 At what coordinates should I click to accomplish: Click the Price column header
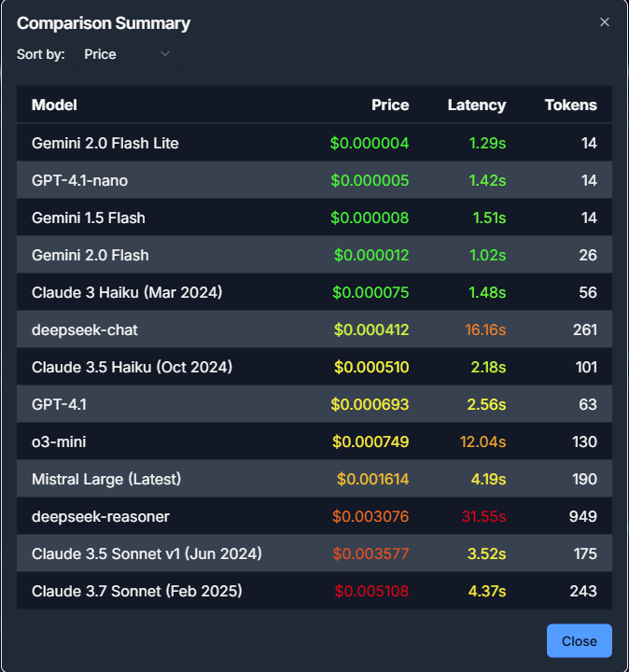click(390, 105)
